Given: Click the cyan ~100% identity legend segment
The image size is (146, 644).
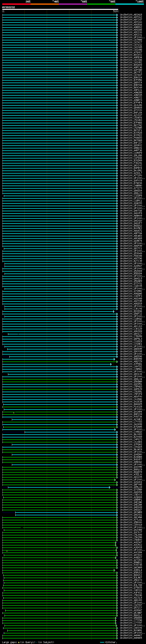Looking at the screenshot, I should click(x=130, y=4).
